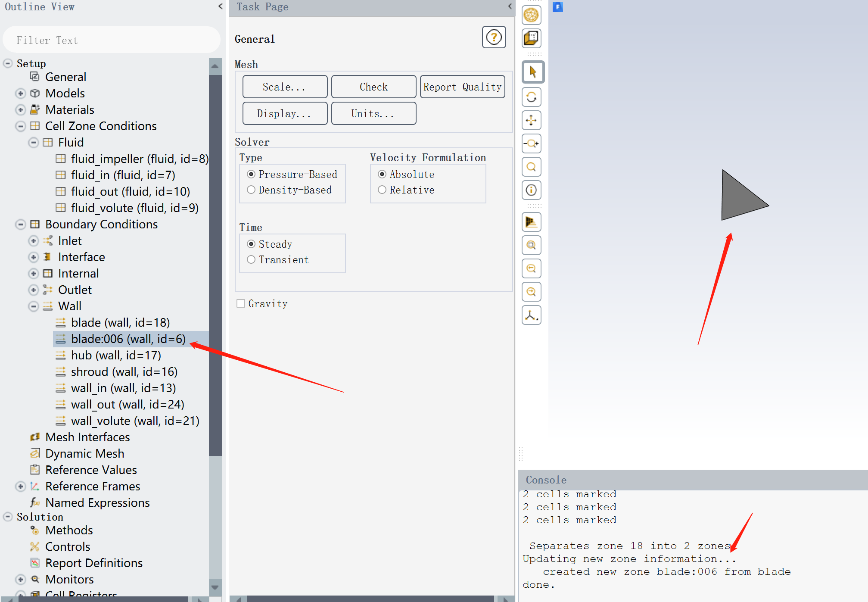Collapse the Wall boundary group
Viewport: 868px width, 602px height.
point(34,306)
